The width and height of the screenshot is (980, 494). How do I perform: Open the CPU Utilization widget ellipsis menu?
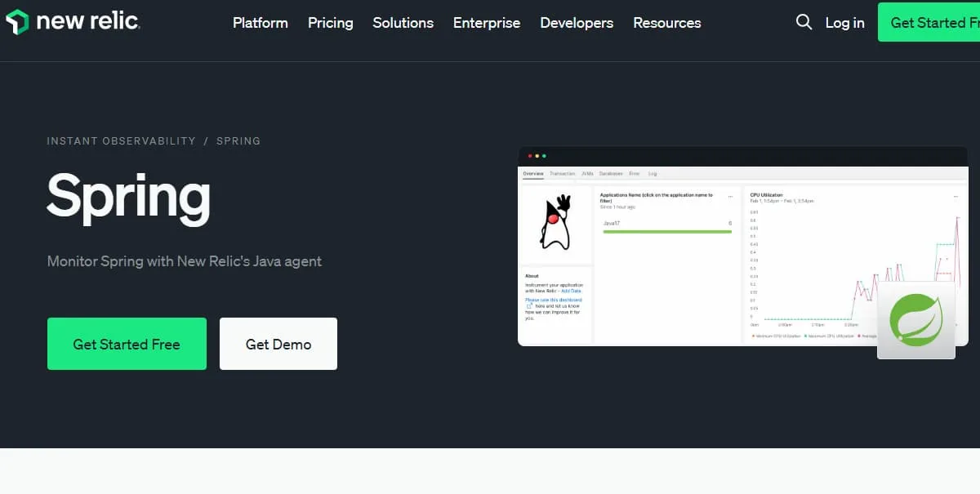click(x=955, y=195)
